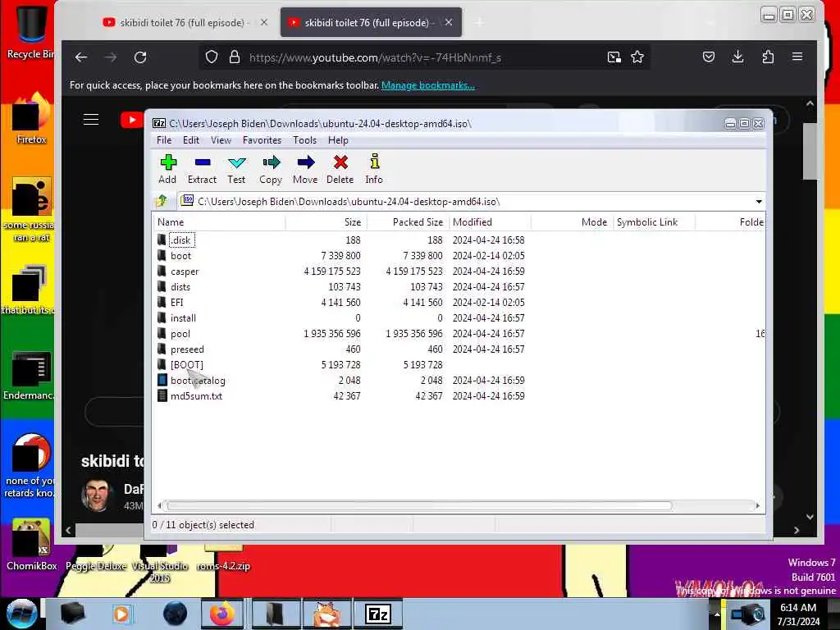
Task: Select the .disk folder
Action: [x=181, y=240]
